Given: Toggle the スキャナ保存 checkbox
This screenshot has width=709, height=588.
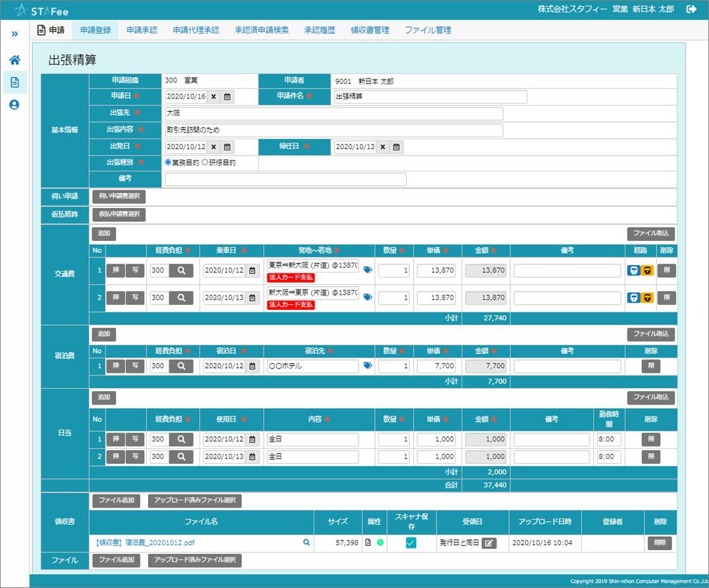Looking at the screenshot, I should pos(411,542).
